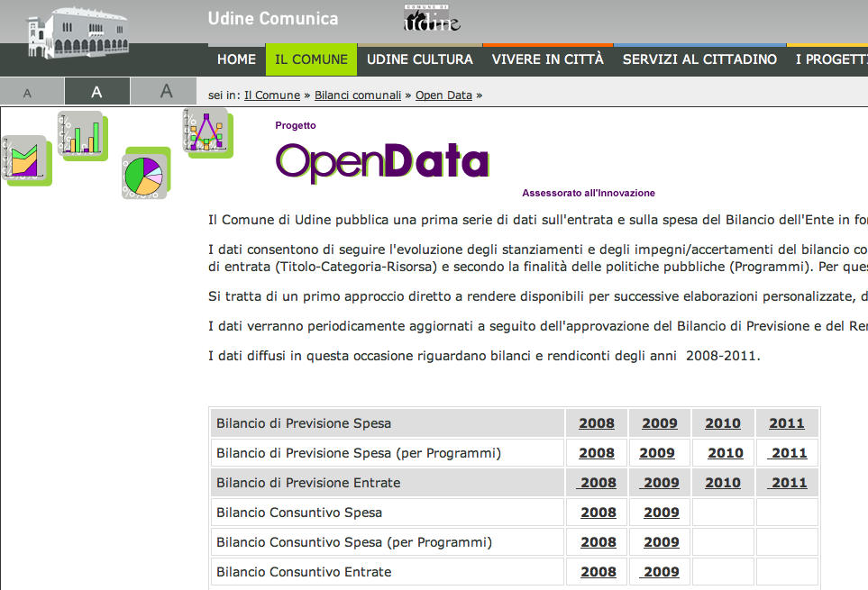Image resolution: width=868 pixels, height=590 pixels.
Task: Click the Assessorato all'Innovazione caption
Action: 589,193
